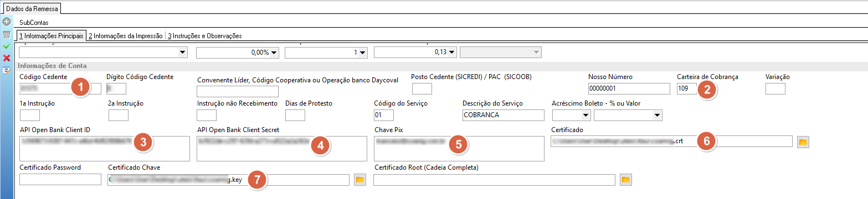Click the trash delete icon in sidebar

[7, 34]
